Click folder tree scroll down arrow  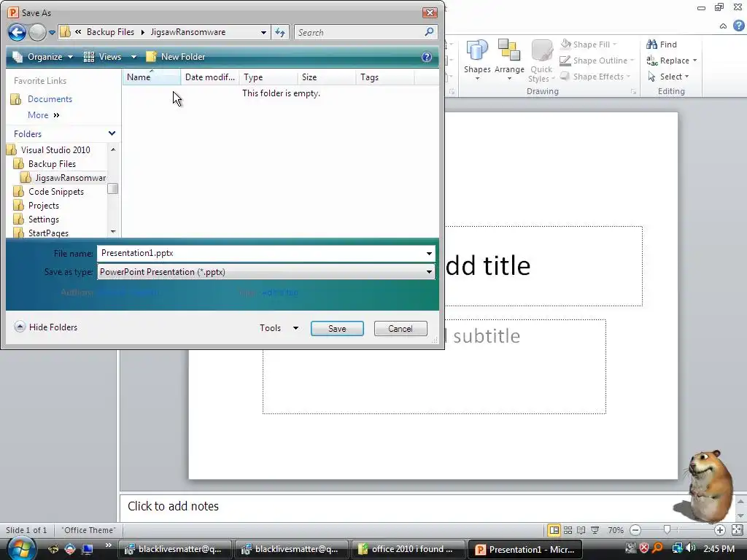tap(113, 231)
